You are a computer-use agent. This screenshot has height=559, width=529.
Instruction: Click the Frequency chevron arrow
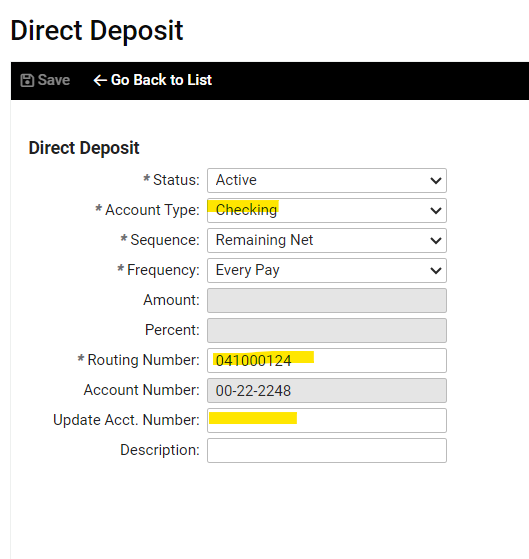click(x=436, y=271)
